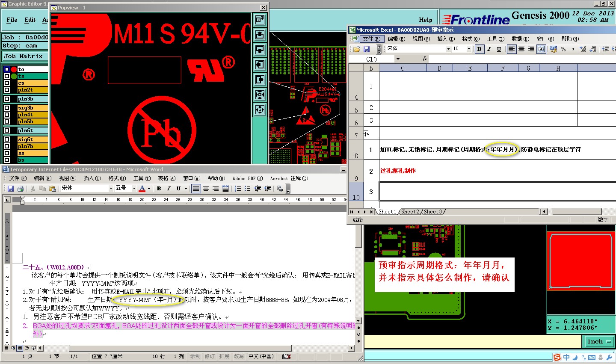This screenshot has width=616, height=364.
Task: Click the Sogou IME tray icon
Action: coord(557,357)
